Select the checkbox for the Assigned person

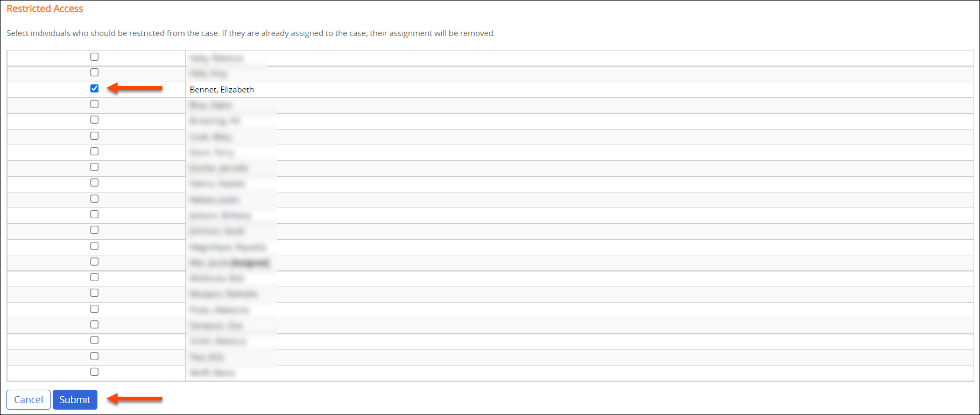click(95, 262)
